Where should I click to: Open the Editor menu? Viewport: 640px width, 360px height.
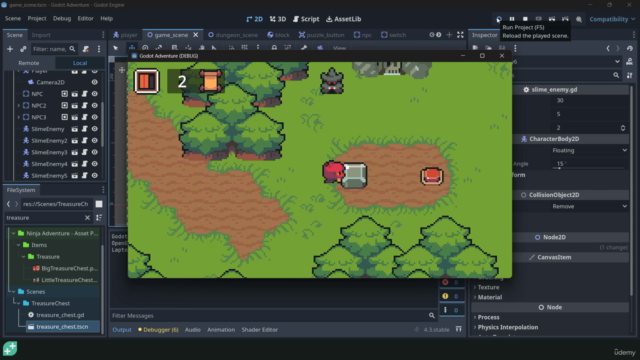[x=85, y=18]
